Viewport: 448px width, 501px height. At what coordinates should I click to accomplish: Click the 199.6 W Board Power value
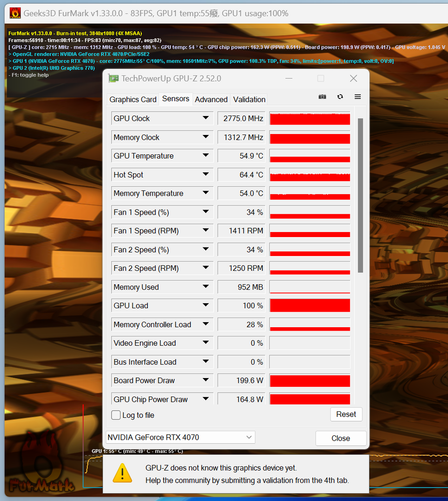coord(242,380)
